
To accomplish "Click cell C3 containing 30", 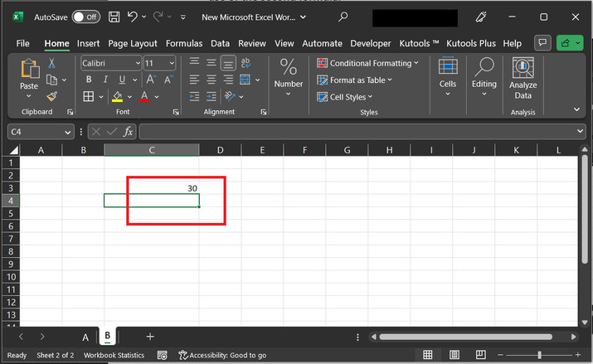I will pyautogui.click(x=151, y=188).
